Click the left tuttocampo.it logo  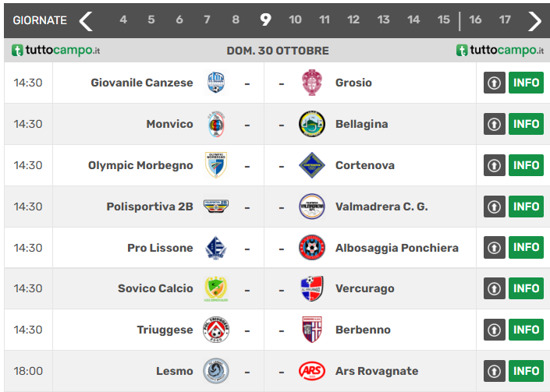click(x=56, y=51)
